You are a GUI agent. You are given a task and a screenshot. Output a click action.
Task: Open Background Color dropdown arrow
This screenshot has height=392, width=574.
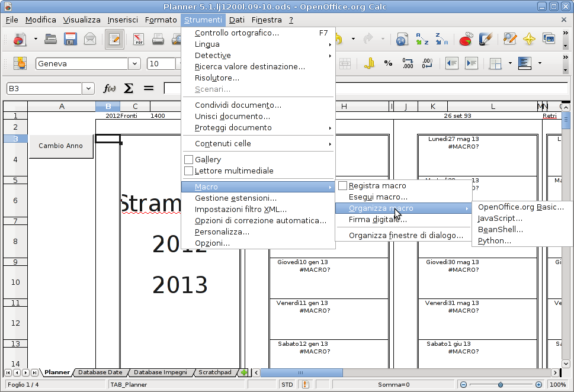coord(540,63)
